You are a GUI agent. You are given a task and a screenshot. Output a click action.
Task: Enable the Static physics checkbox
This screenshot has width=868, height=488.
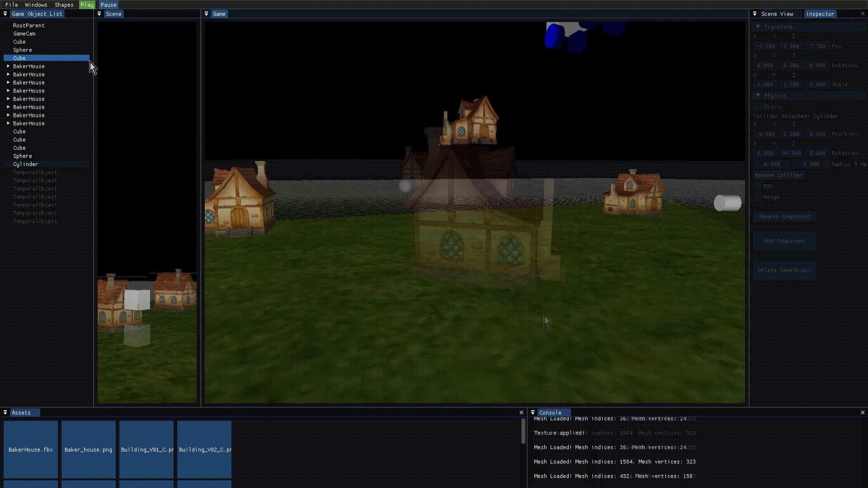[x=759, y=107]
